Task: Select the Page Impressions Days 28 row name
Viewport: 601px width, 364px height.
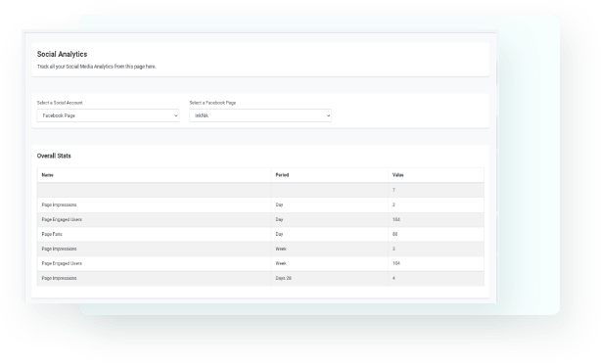Action: [x=59, y=278]
